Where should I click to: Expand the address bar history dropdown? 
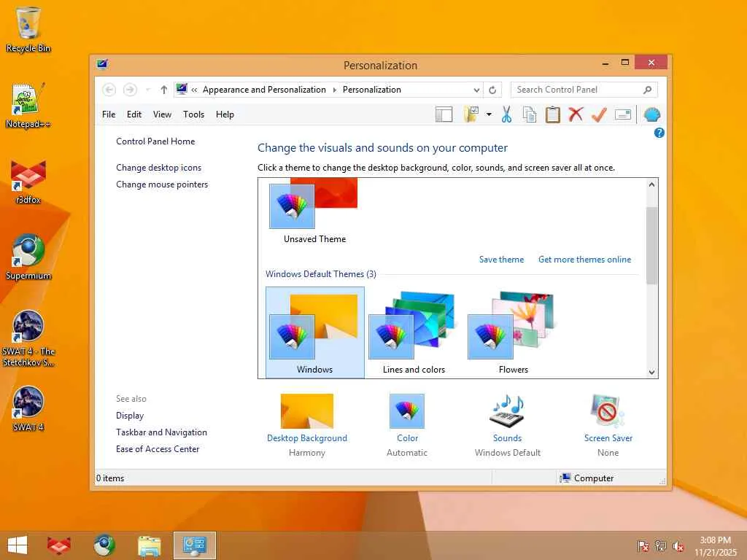tap(476, 90)
